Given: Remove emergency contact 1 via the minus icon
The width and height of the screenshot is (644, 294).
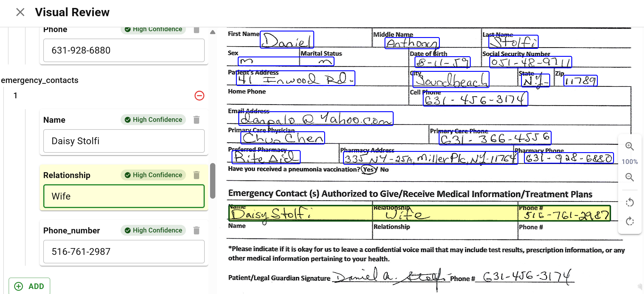Looking at the screenshot, I should tap(199, 96).
